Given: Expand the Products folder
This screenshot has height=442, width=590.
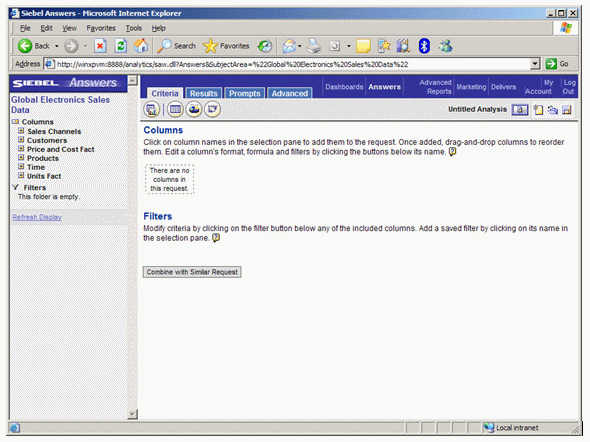Looking at the screenshot, I should [x=21, y=158].
